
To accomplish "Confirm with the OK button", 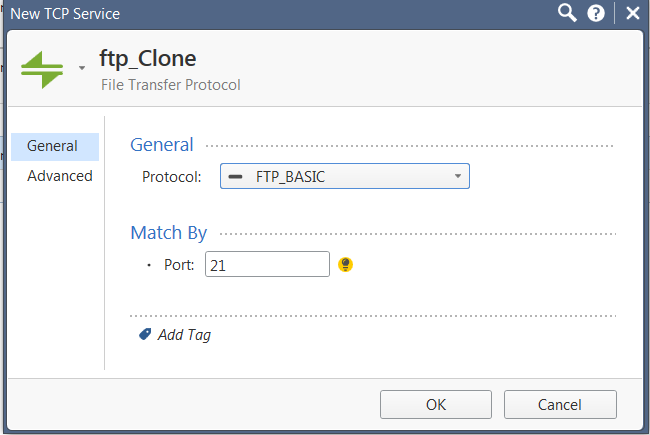I will coord(436,404).
